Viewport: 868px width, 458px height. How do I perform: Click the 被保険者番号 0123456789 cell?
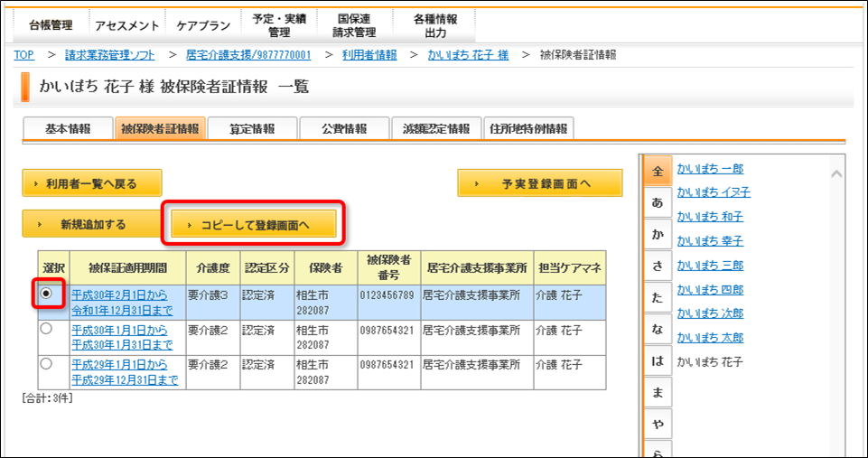[389, 303]
